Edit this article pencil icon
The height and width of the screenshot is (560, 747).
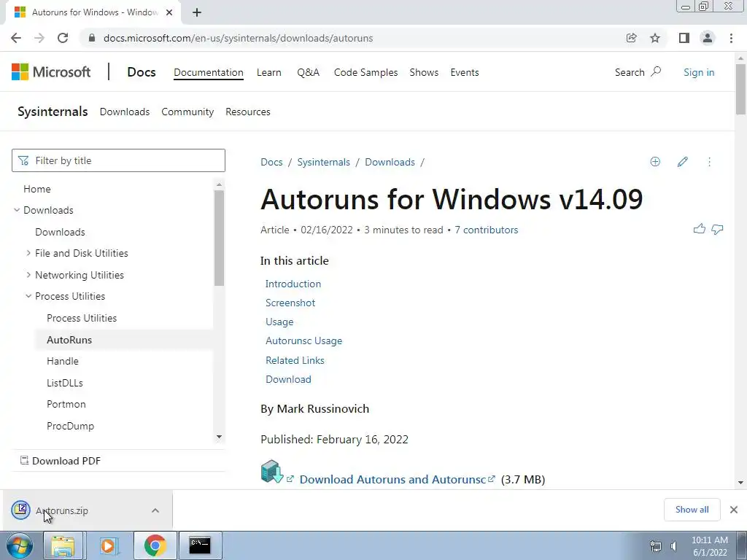(683, 162)
